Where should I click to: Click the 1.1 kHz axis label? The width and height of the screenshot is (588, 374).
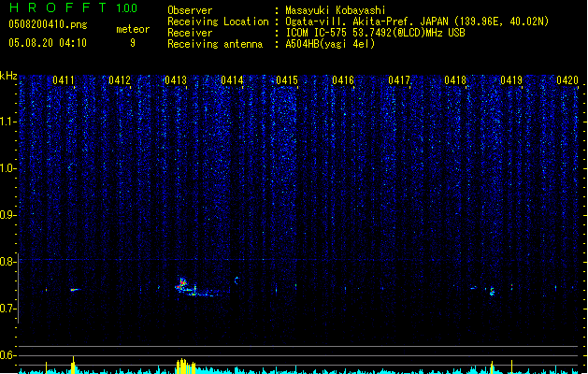[x=7, y=122]
